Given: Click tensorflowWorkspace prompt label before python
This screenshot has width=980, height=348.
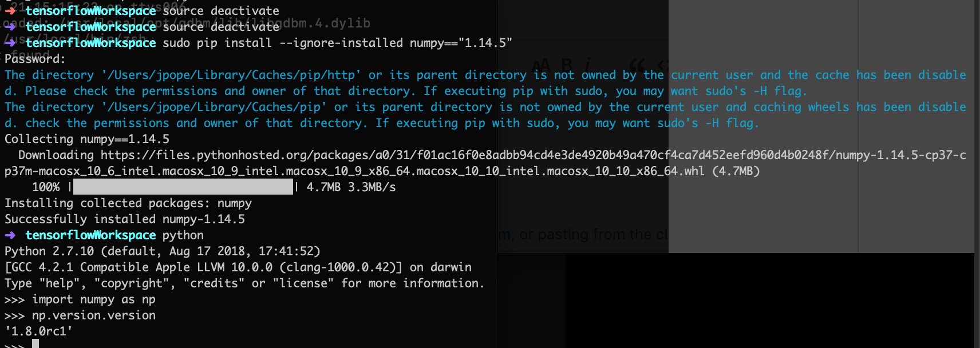Looking at the screenshot, I should [90, 235].
